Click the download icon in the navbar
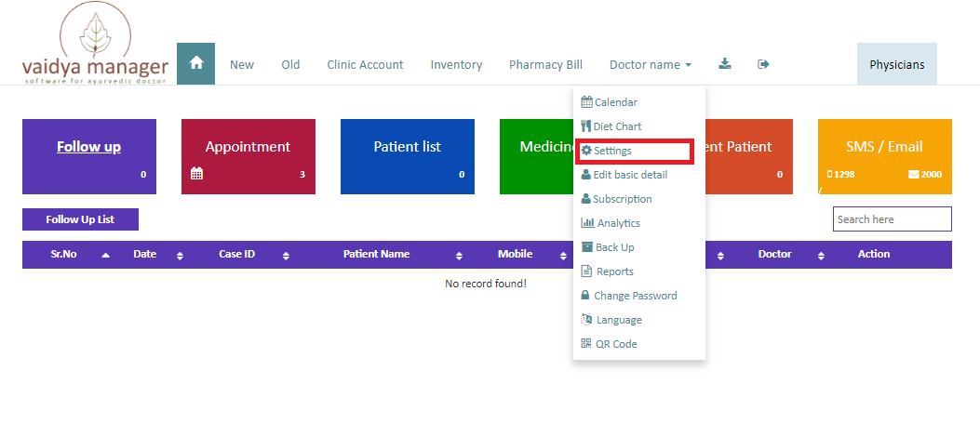This screenshot has width=980, height=437. click(x=724, y=63)
